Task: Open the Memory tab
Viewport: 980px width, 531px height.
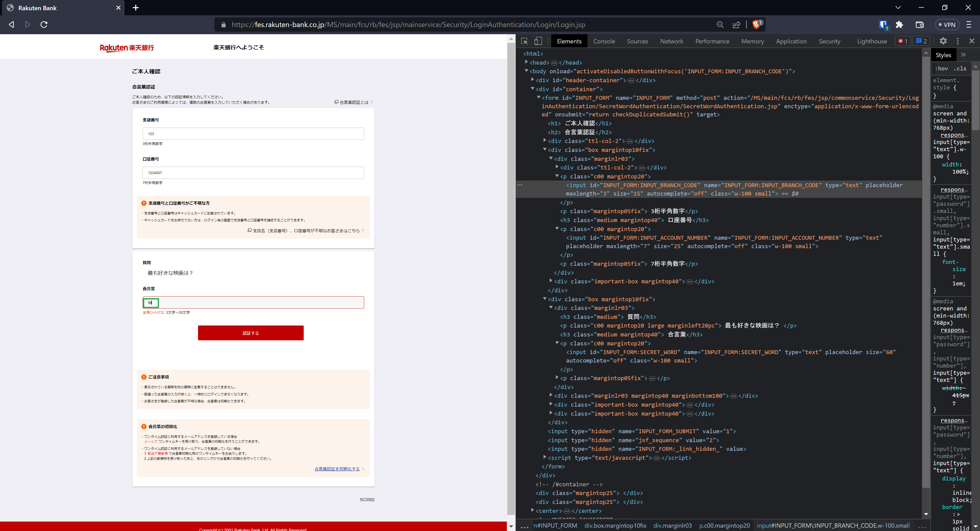Action: click(752, 41)
